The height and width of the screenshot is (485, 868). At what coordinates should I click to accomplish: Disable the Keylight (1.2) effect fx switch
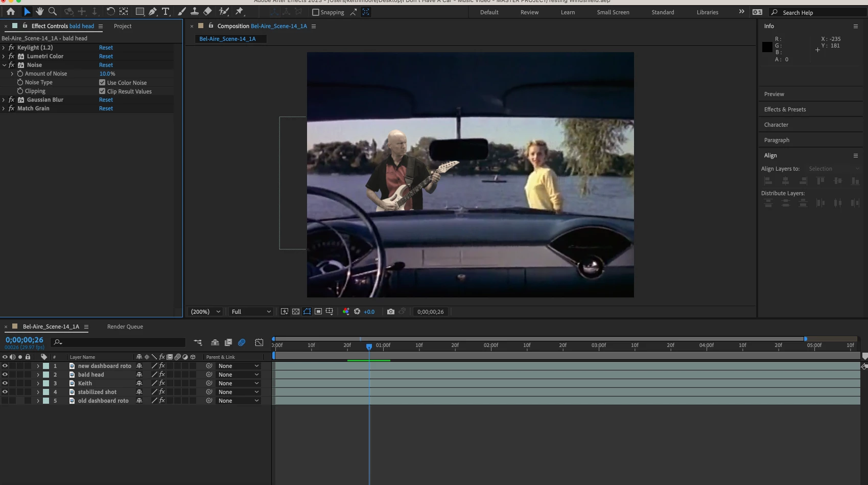click(12, 48)
